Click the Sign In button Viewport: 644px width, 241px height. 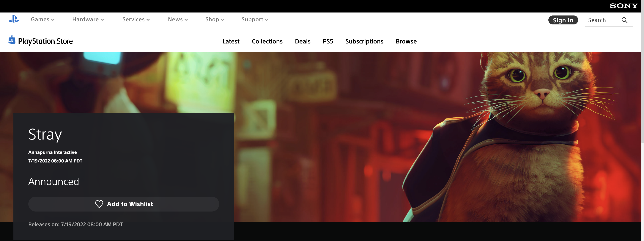563,20
